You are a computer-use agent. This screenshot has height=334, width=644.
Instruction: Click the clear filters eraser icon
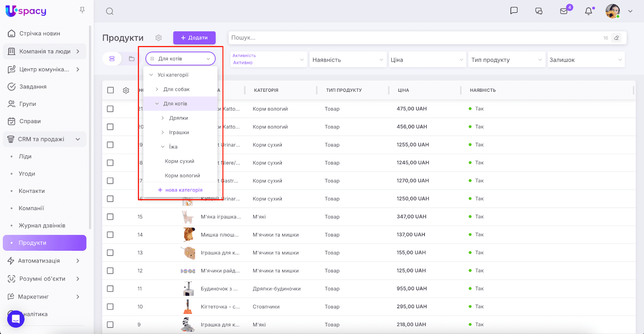tap(616, 38)
